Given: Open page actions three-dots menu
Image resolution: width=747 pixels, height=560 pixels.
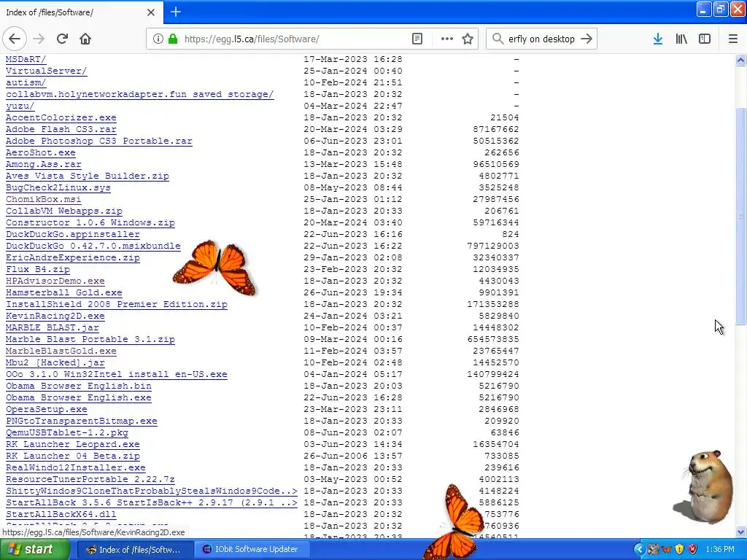Looking at the screenshot, I should point(447,39).
